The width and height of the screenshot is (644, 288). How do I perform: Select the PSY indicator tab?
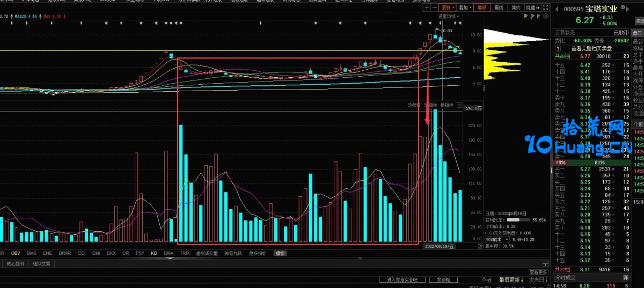point(140,253)
